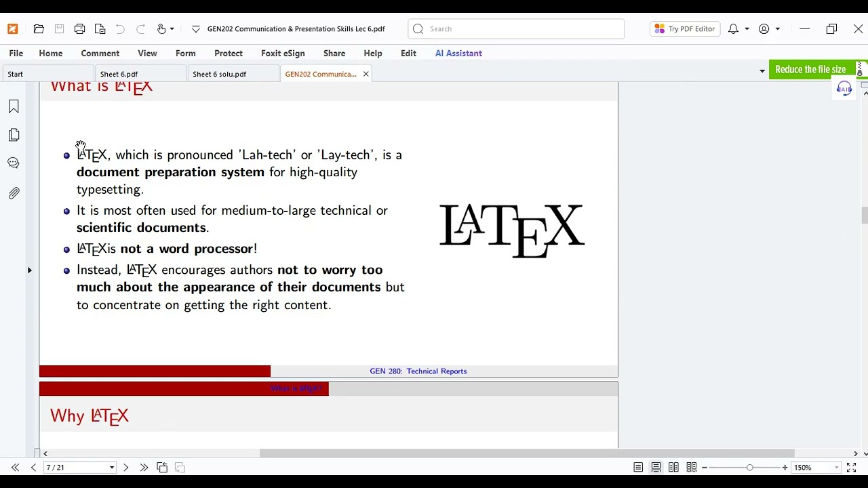
Task: Open notifications bell icon
Action: 733,29
